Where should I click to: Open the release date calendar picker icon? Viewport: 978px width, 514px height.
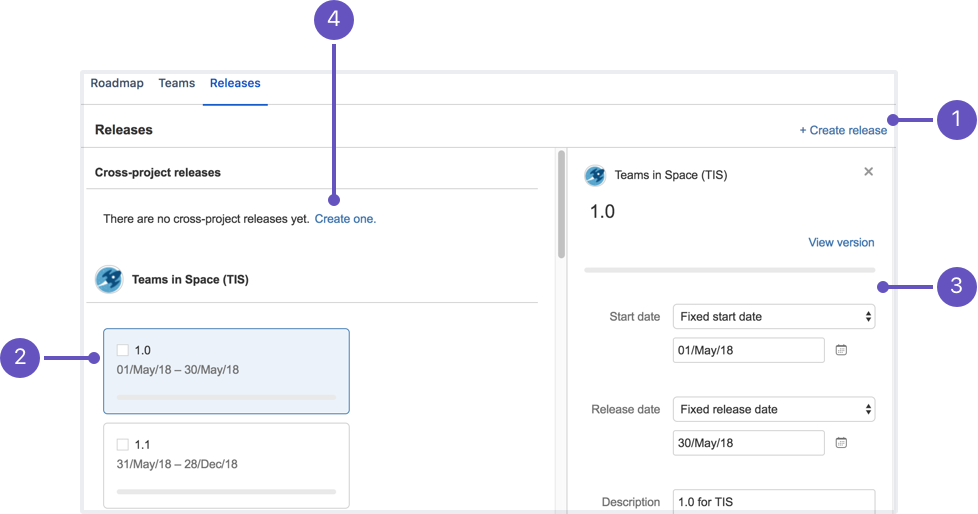(841, 443)
